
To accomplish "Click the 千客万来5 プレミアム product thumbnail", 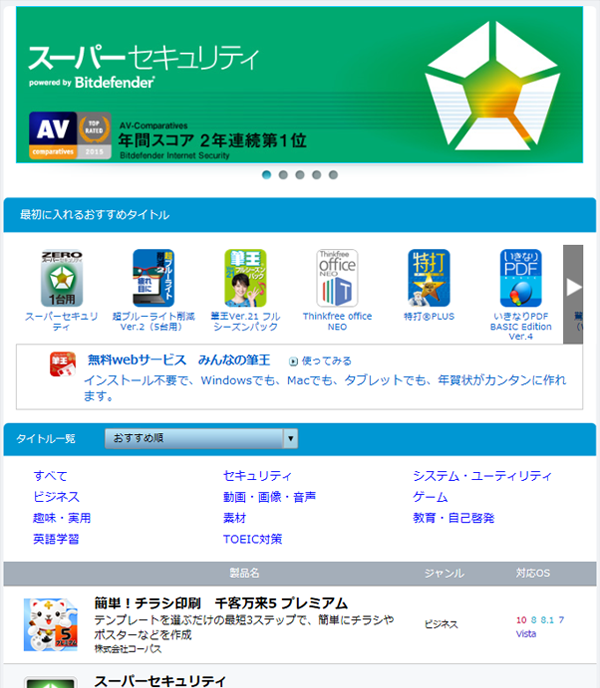I will click(50, 626).
